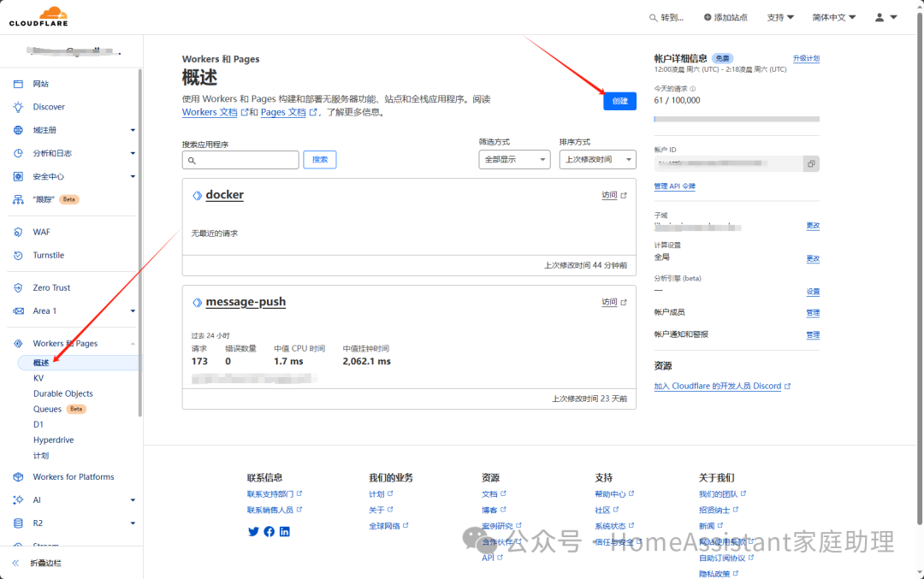
Task: Select the 概述 sidebar item
Action: click(x=79, y=363)
